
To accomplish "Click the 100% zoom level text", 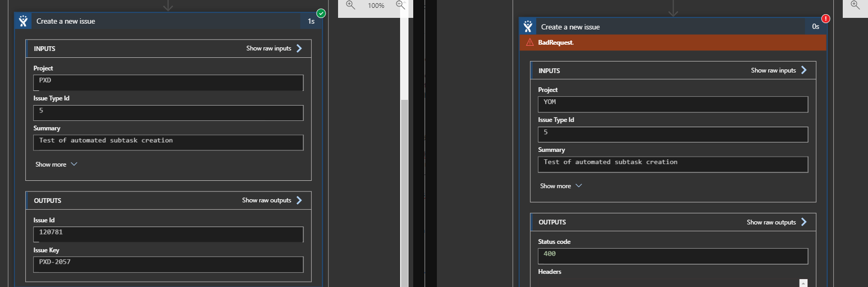I will [376, 6].
